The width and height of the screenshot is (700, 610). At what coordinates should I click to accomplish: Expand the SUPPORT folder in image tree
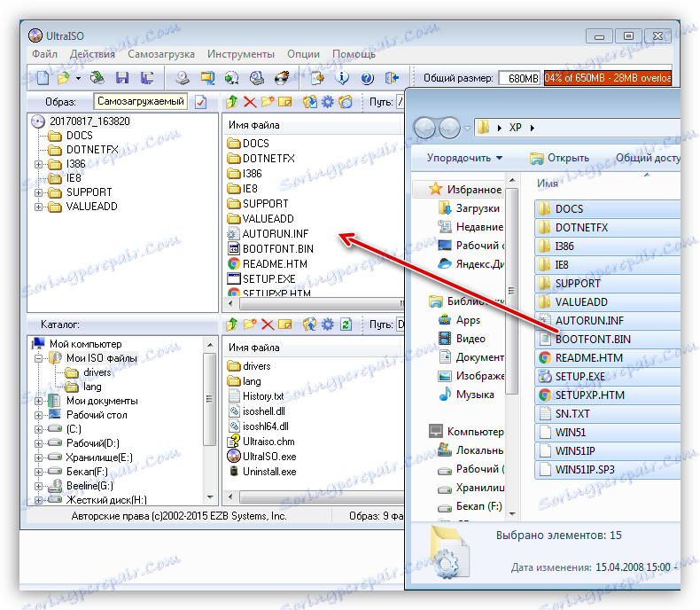(38, 193)
